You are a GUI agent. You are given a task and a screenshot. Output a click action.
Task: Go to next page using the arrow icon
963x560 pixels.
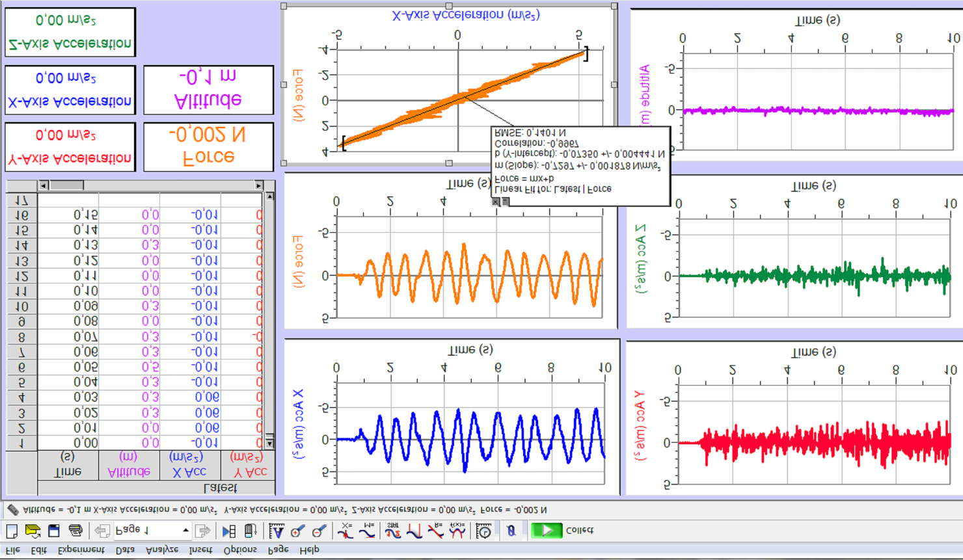point(203,531)
